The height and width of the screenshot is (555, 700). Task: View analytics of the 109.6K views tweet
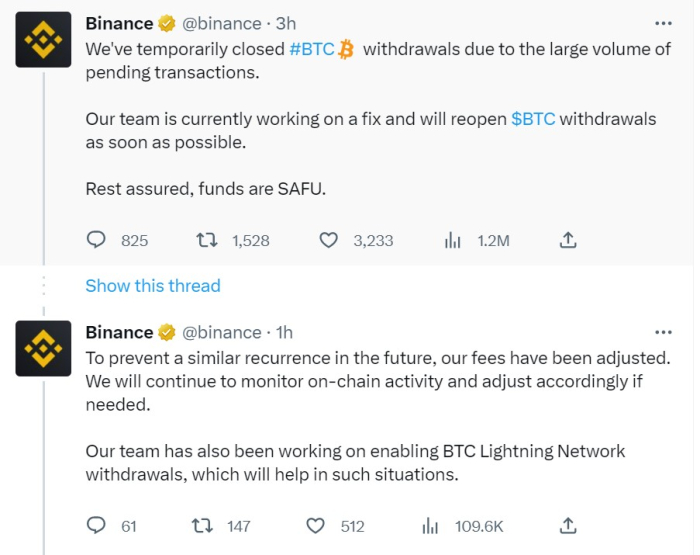pos(431,525)
